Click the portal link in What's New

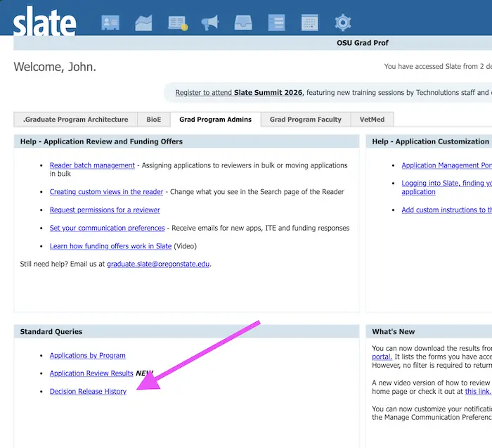tap(382, 357)
